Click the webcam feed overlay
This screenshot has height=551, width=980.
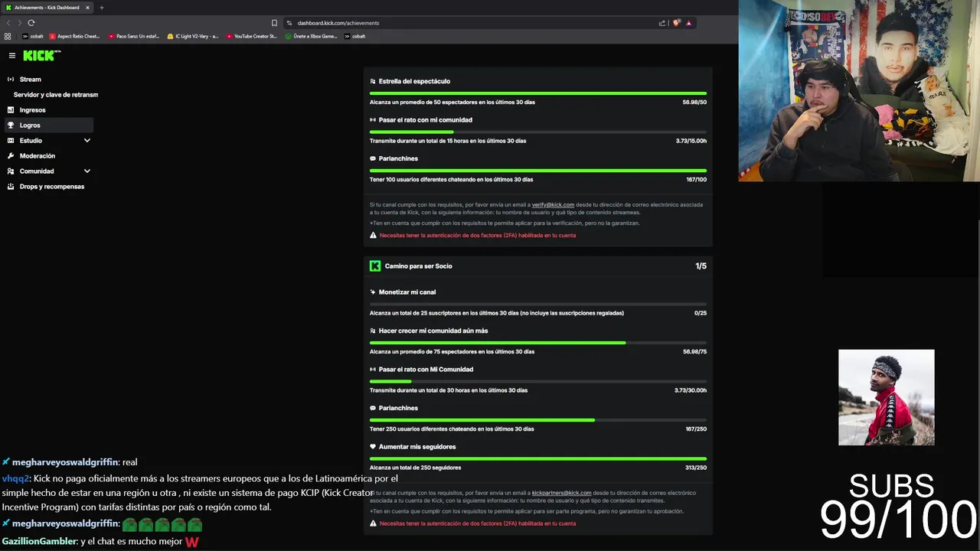[859, 90]
